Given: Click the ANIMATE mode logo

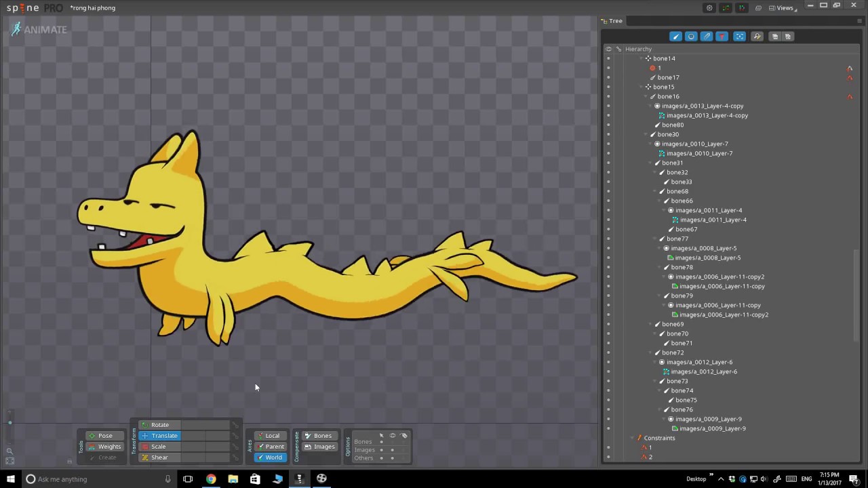Looking at the screenshot, I should pyautogui.click(x=39, y=29).
